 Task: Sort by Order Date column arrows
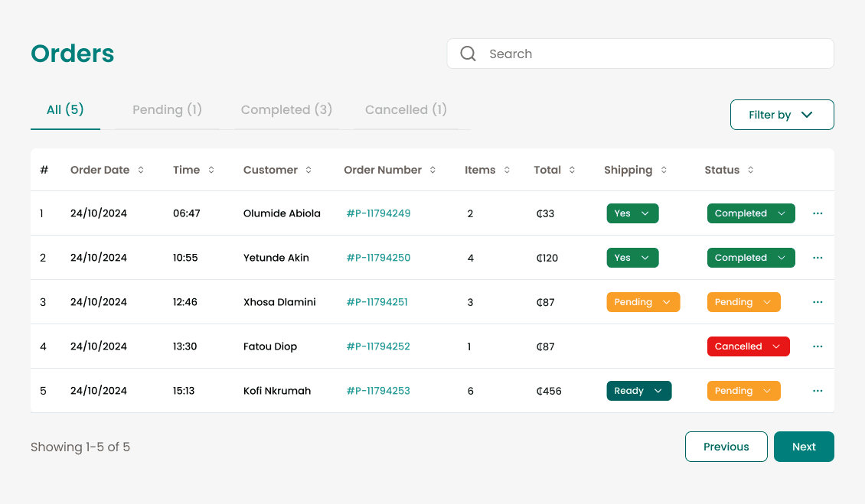[x=141, y=170]
